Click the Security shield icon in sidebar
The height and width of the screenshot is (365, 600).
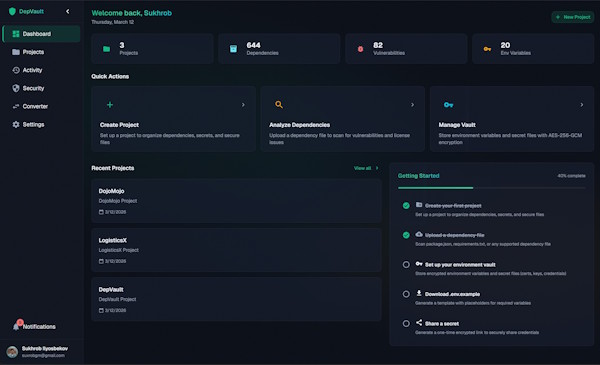coord(16,88)
